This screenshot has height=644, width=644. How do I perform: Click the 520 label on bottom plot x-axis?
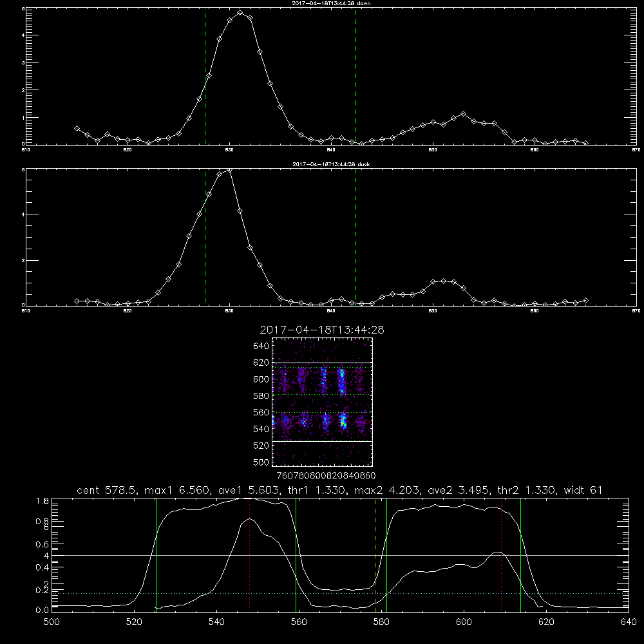(x=134, y=622)
